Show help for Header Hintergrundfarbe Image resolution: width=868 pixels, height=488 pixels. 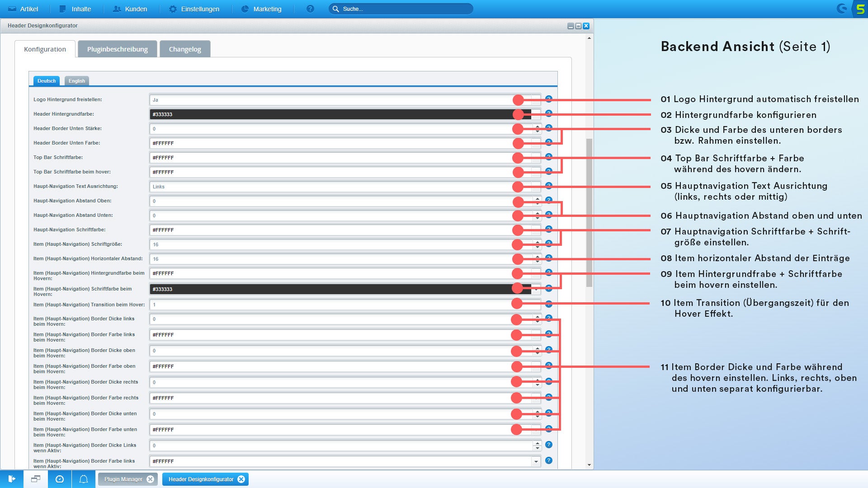pyautogui.click(x=549, y=113)
